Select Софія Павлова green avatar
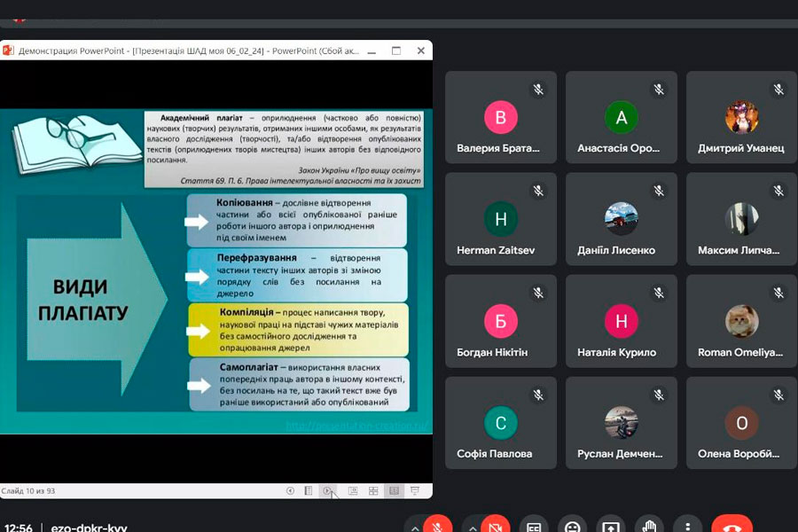 501,423
